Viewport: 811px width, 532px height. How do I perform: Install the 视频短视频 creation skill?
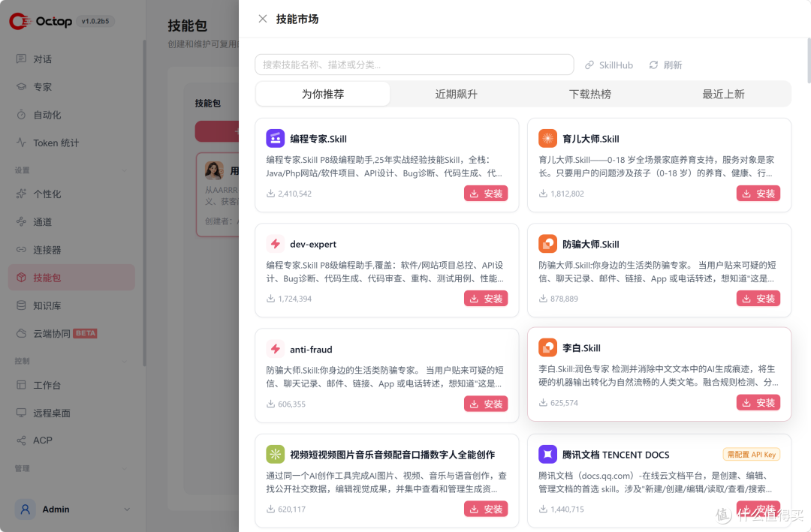click(486, 509)
